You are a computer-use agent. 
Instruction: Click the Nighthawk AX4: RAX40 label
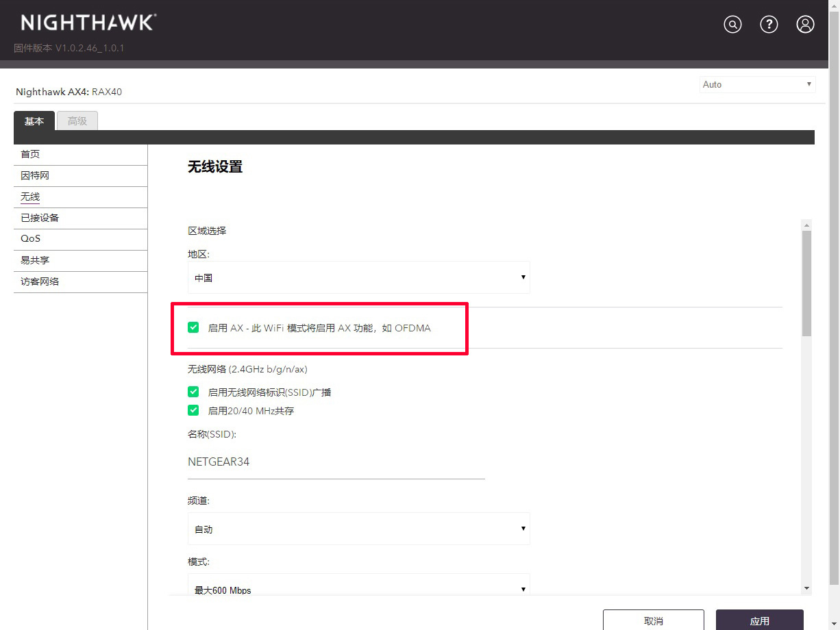coord(69,92)
